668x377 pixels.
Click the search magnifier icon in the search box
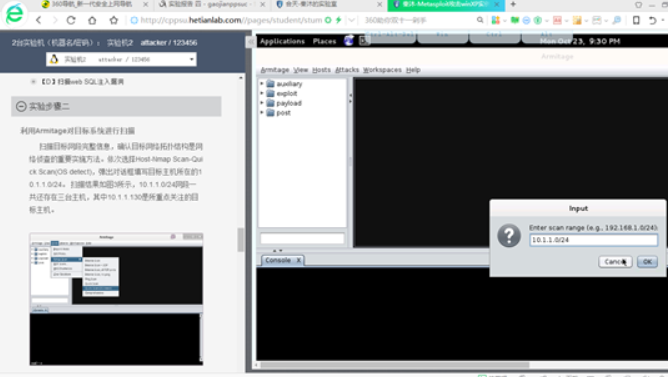(x=480, y=20)
